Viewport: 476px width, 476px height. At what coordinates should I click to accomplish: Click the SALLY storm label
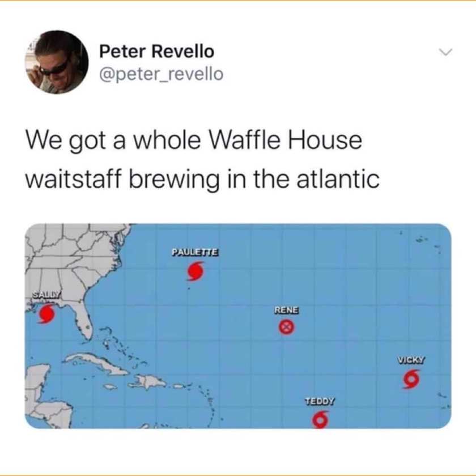coord(47,294)
